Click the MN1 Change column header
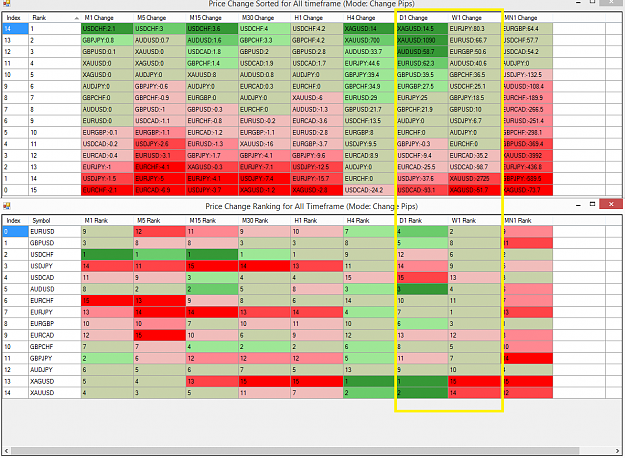This screenshot has width=625, height=458. click(527, 18)
